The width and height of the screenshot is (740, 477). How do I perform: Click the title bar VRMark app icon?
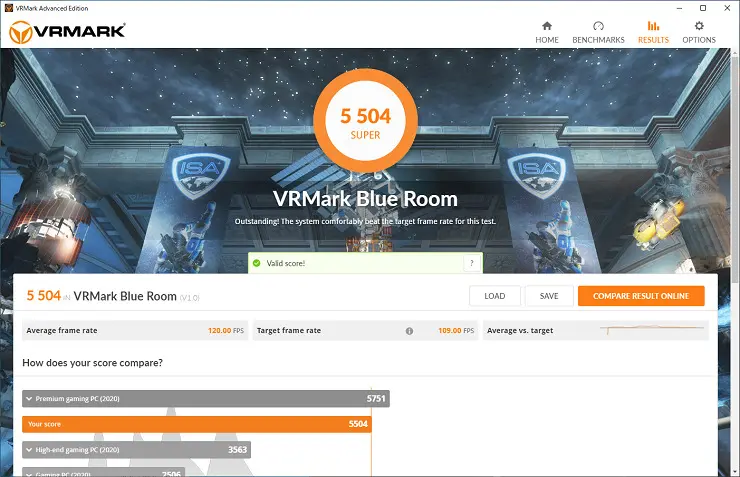8,8
